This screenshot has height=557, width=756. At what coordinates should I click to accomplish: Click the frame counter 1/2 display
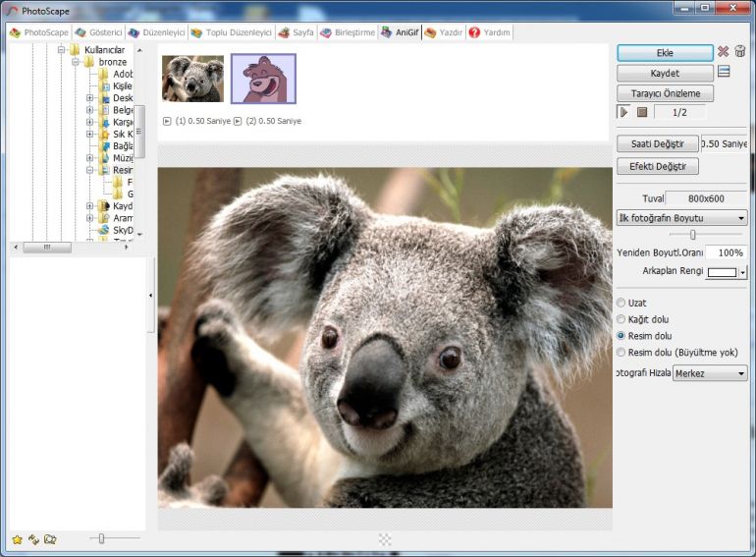pos(679,112)
